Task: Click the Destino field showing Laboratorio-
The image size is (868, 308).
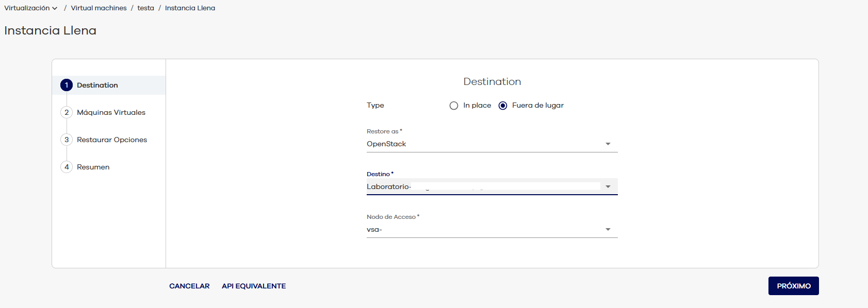Action: [x=482, y=186]
